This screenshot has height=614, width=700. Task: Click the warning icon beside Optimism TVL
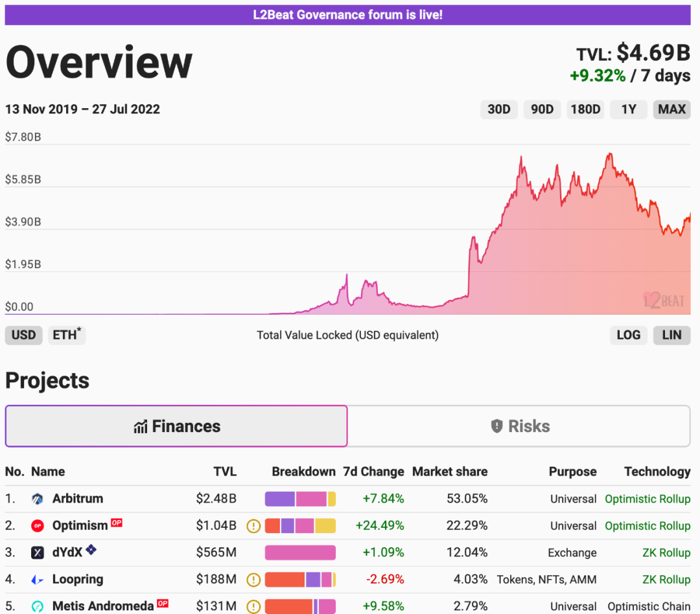click(x=253, y=526)
